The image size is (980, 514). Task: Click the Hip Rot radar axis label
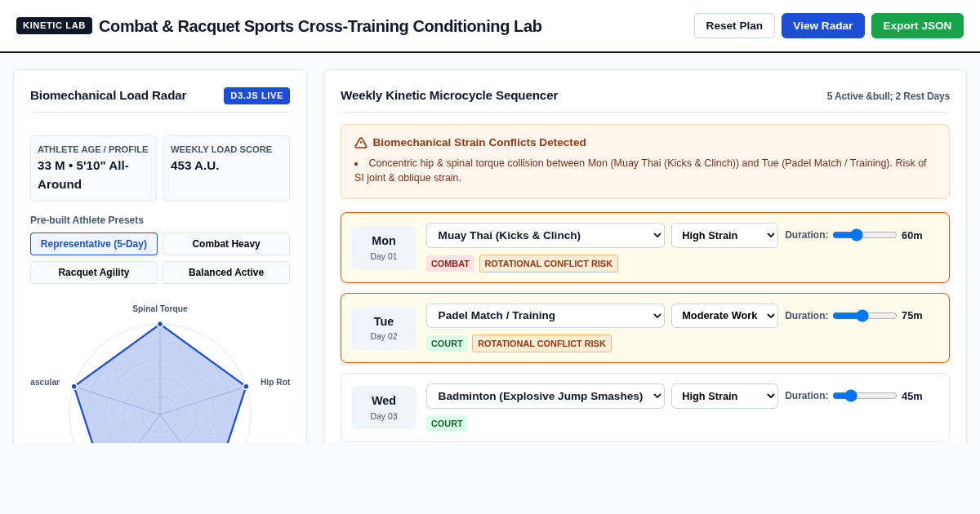[x=275, y=382]
